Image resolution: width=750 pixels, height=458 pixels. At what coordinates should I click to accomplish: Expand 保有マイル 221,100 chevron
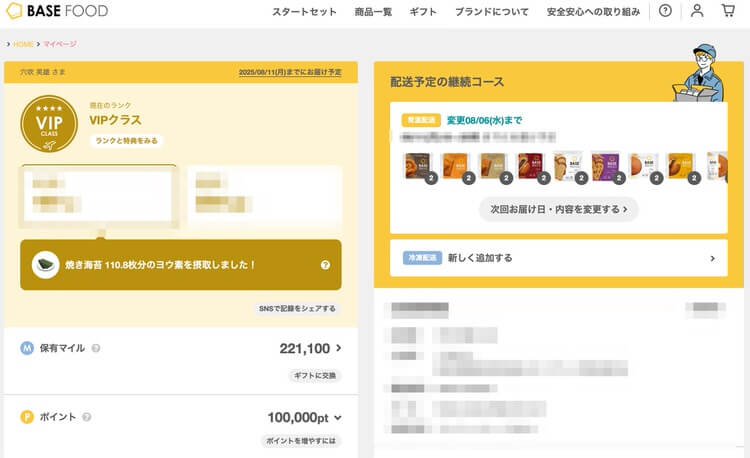tap(339, 348)
